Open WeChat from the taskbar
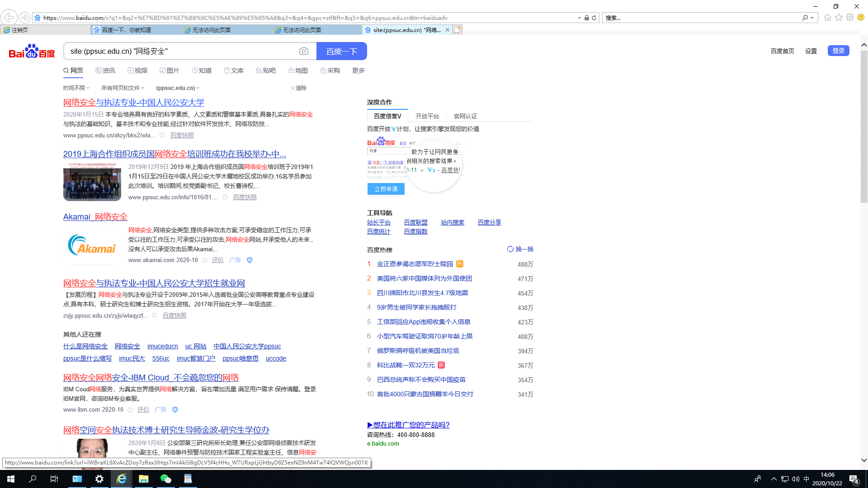Screen dimensions: 868x488 pos(165,479)
